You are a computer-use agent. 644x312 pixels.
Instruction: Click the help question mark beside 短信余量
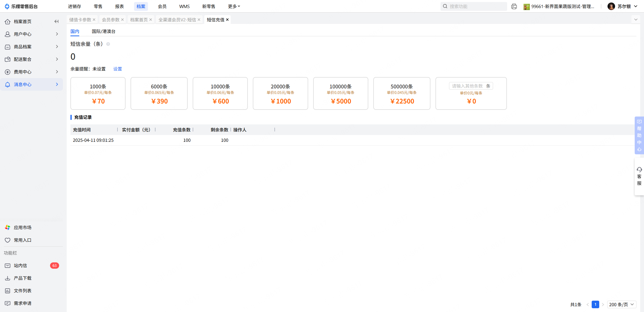click(x=108, y=44)
